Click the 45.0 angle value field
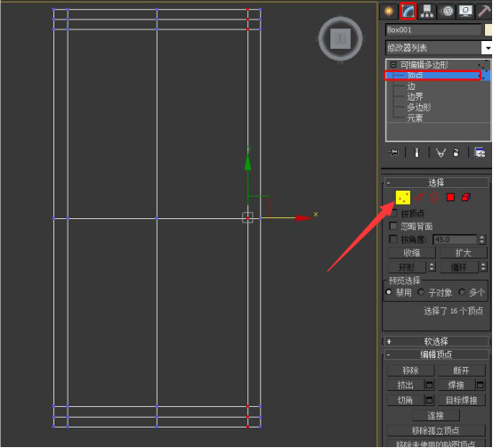Image resolution: width=493 pixels, height=448 pixels. (455, 240)
